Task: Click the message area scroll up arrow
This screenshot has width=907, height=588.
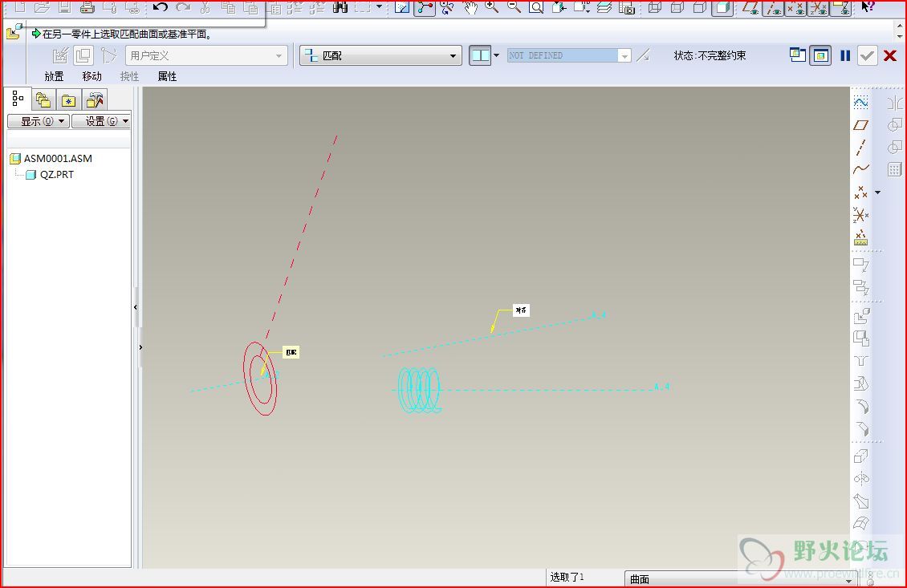Action: point(900,26)
